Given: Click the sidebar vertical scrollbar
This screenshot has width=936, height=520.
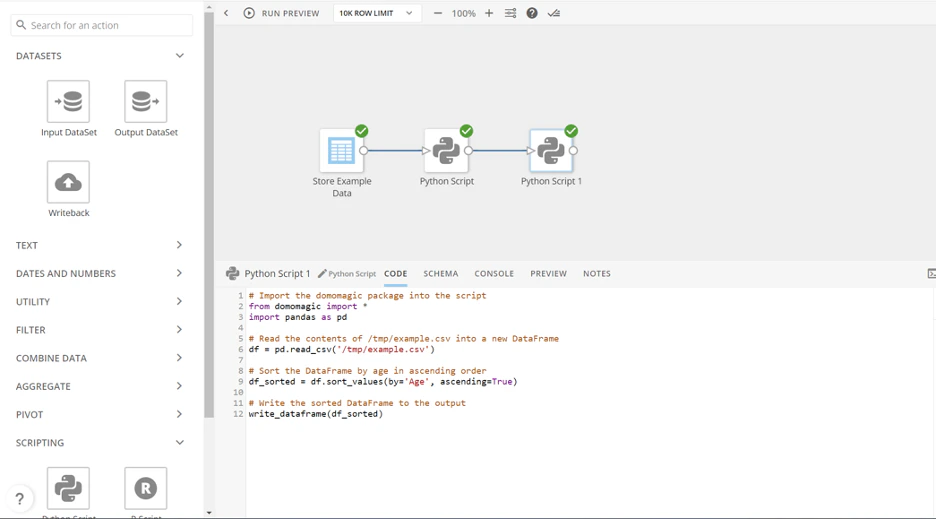Looking at the screenshot, I should point(208,215).
